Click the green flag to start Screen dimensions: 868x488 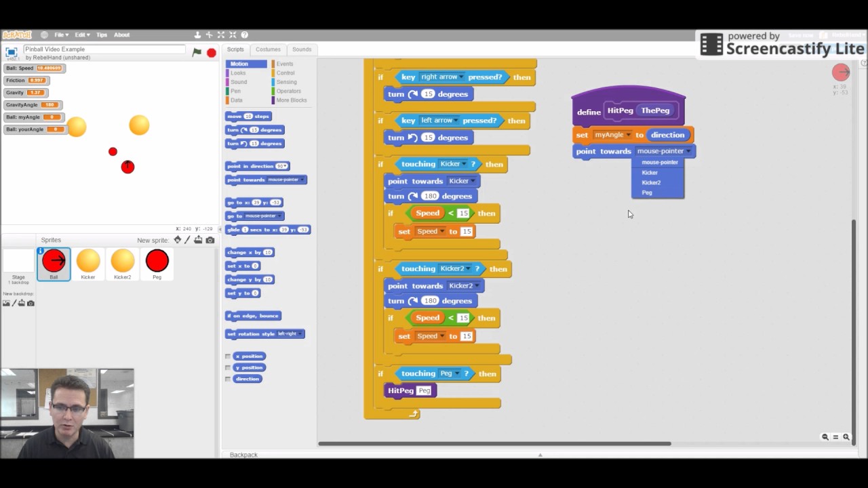(197, 52)
